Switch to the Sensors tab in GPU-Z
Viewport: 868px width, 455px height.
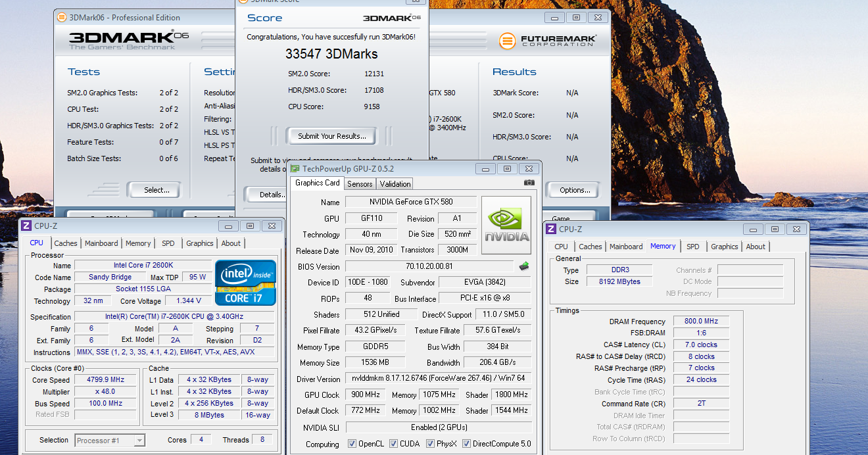click(x=360, y=184)
